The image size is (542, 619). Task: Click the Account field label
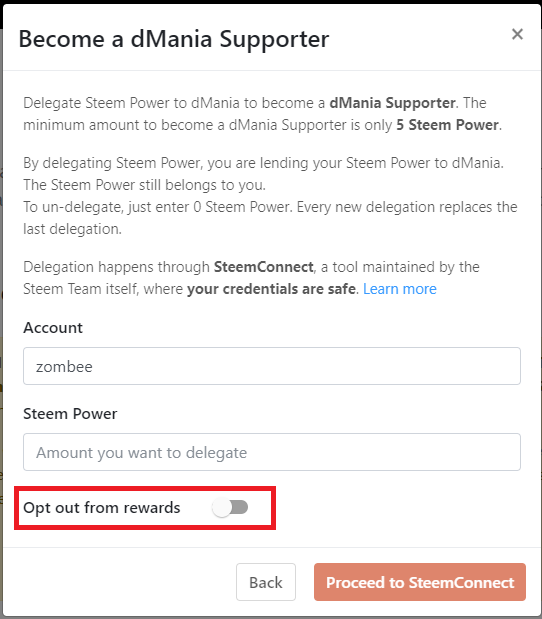53,328
